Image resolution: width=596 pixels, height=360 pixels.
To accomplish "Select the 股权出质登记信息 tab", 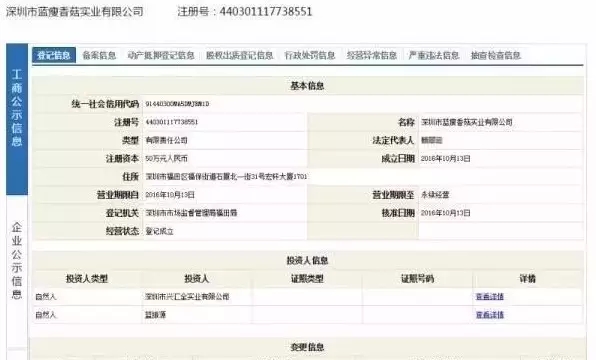I will pos(239,56).
